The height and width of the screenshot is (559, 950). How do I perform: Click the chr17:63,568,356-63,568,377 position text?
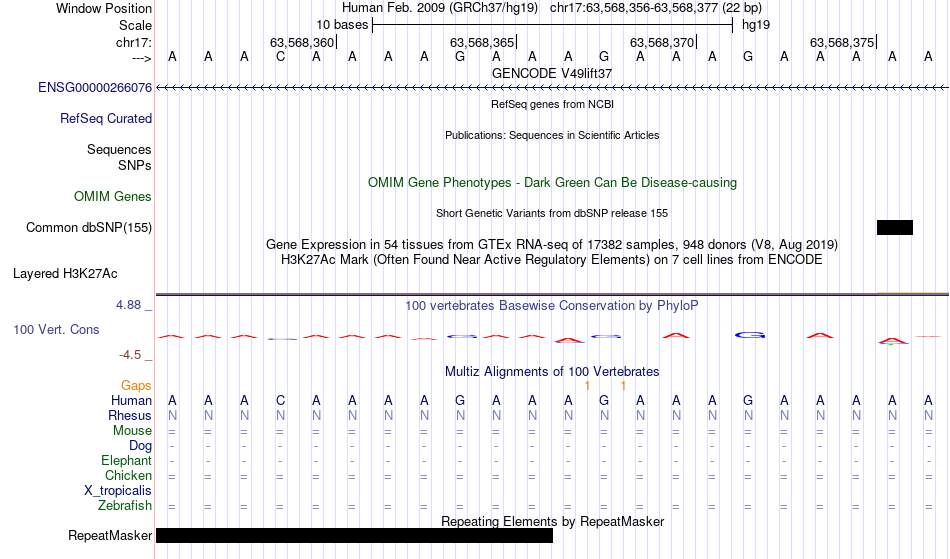tap(656, 8)
